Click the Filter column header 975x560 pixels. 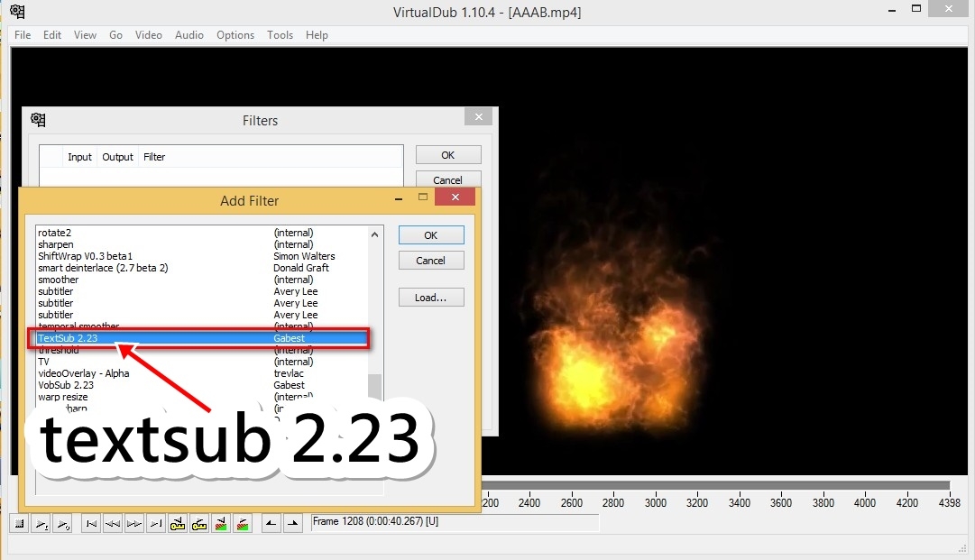click(x=154, y=157)
